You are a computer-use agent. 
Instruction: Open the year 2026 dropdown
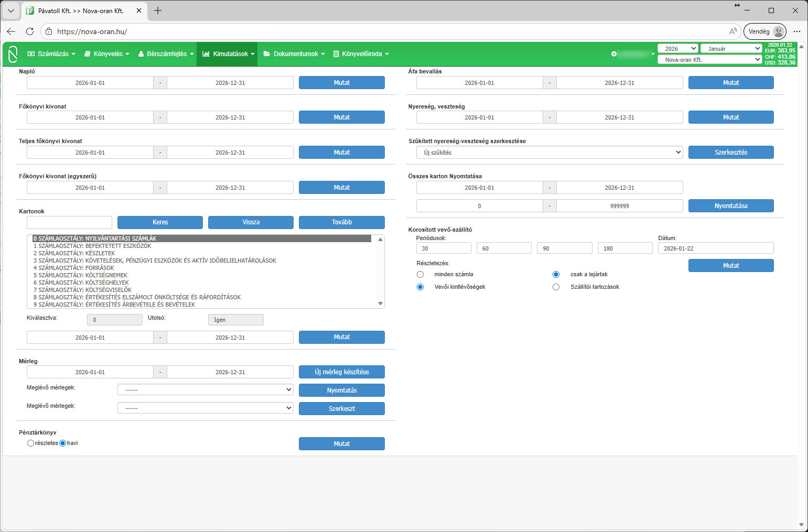point(677,49)
